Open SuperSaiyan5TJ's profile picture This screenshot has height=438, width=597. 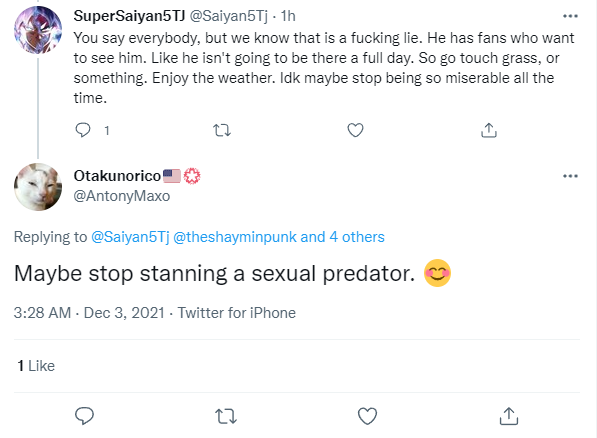click(x=38, y=30)
